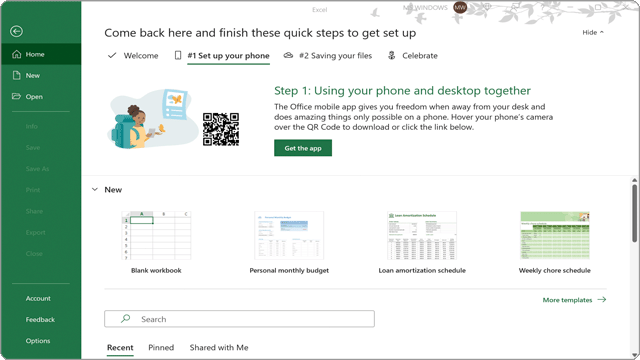Viewport: 640px width, 360px height.
Task: Click the Home house icon in sidebar
Action: (16, 54)
